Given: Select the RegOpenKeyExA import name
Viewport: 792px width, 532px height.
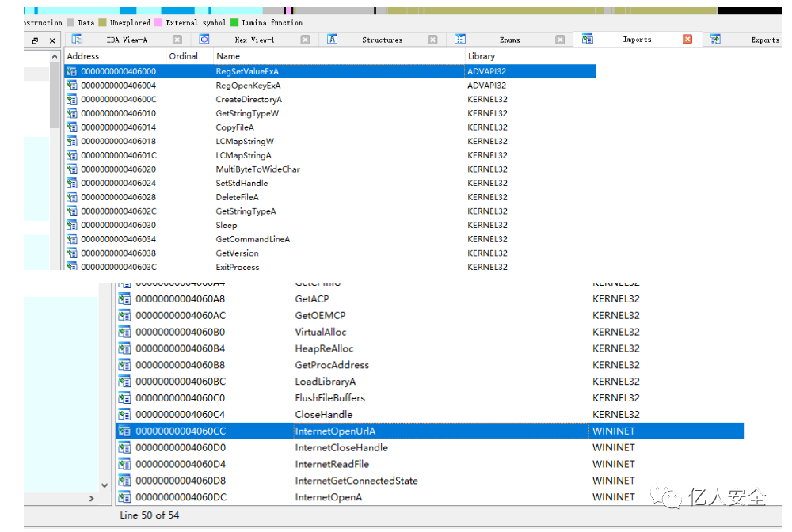Looking at the screenshot, I should [248, 85].
